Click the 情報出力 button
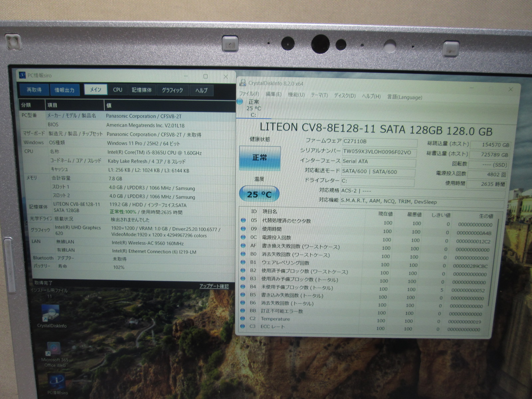532x399 pixels. click(x=65, y=90)
